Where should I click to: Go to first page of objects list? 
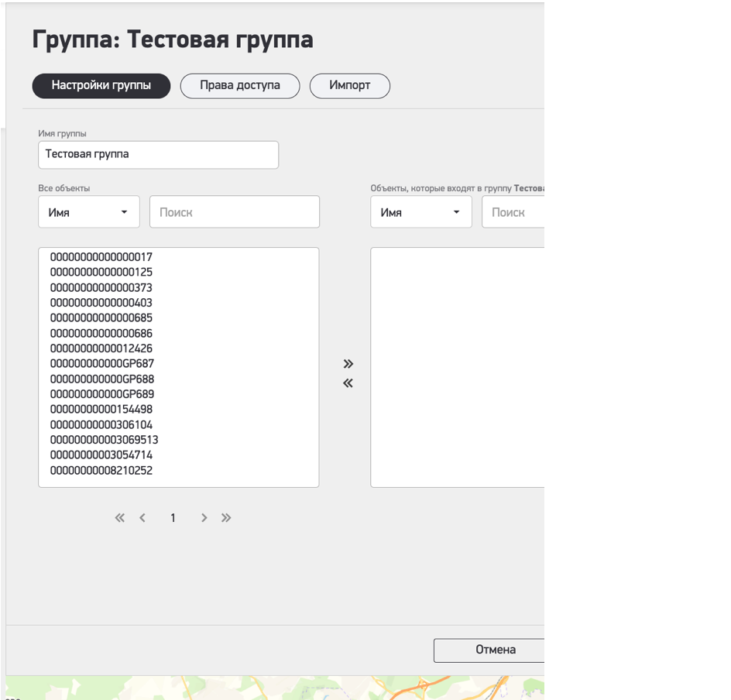tap(120, 518)
